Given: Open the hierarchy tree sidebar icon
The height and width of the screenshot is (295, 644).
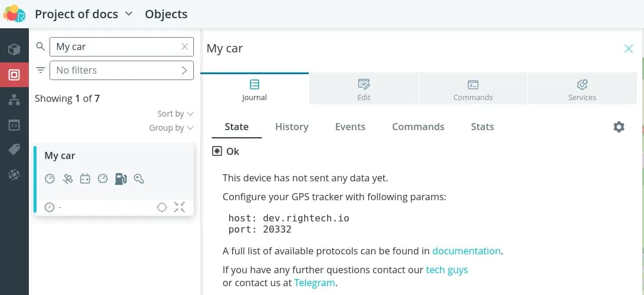Looking at the screenshot, I should click(x=14, y=100).
